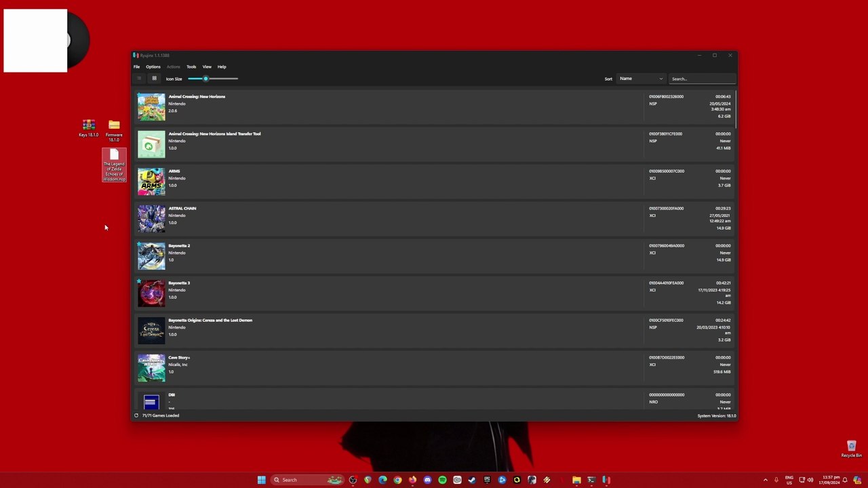Open Spotify from the taskbar
The width and height of the screenshot is (868, 488).
pos(442,480)
